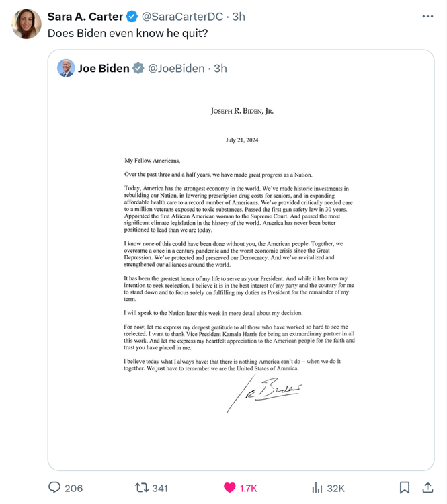The height and width of the screenshot is (504, 447).
Task: Unlike the post via the pink heart
Action: 229,487
